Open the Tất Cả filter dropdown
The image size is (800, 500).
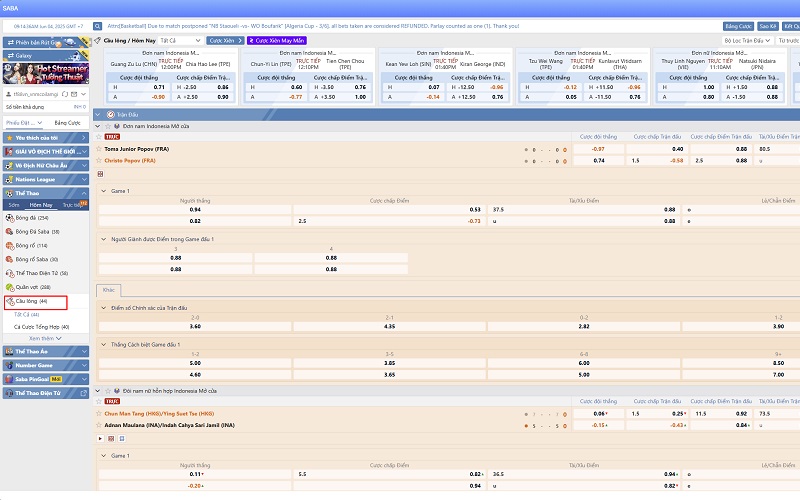(x=180, y=40)
